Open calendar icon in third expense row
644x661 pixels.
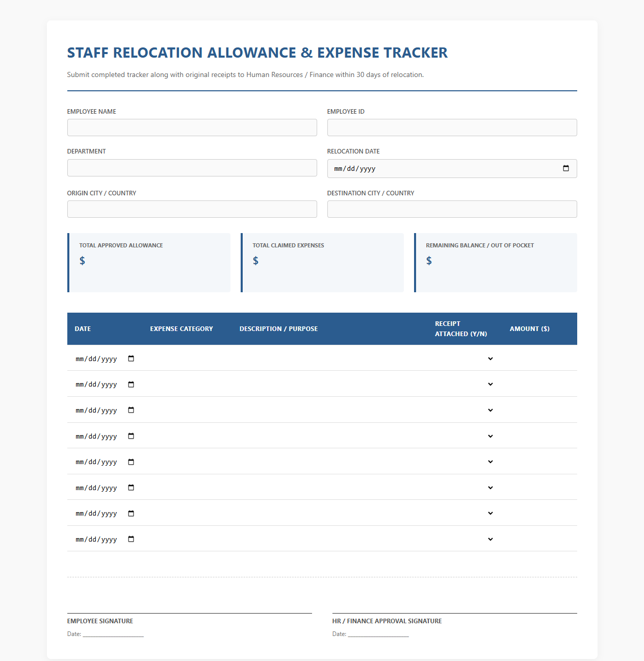coord(131,410)
